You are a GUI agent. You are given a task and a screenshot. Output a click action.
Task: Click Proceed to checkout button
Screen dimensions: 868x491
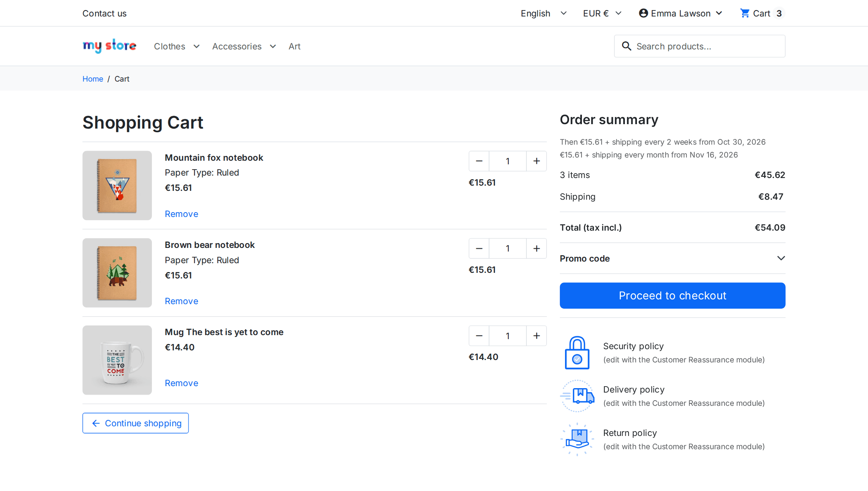672,295
